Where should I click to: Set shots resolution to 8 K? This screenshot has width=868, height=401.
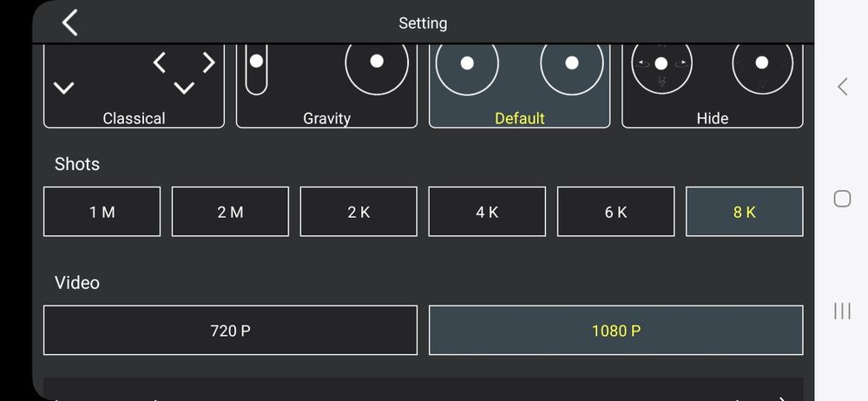(x=744, y=212)
